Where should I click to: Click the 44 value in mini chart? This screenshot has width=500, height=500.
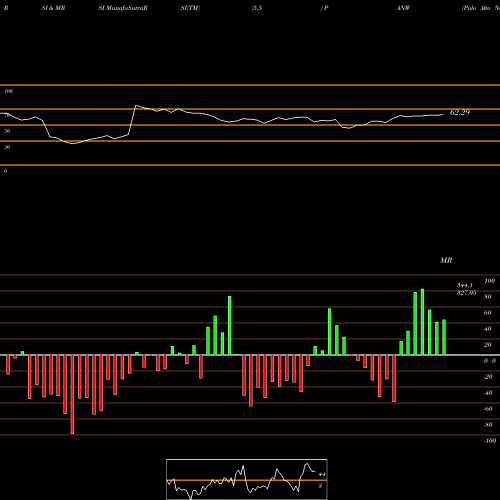[x=322, y=474]
